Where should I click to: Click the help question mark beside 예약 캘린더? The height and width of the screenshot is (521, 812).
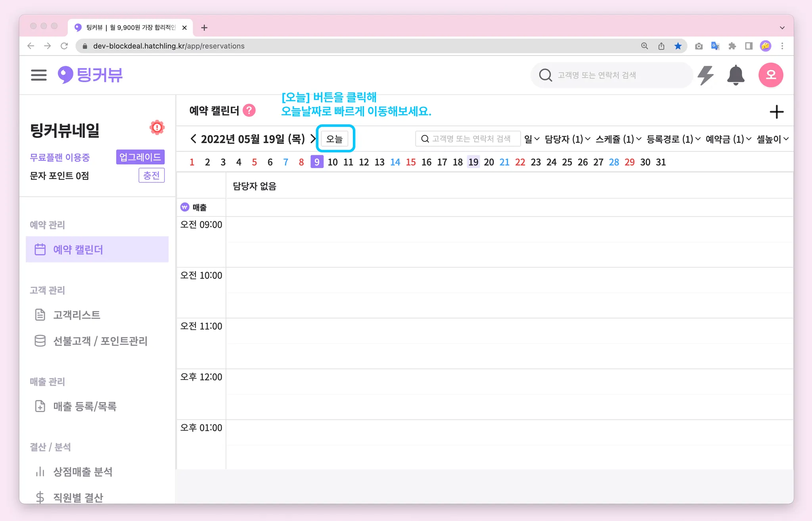click(x=249, y=111)
